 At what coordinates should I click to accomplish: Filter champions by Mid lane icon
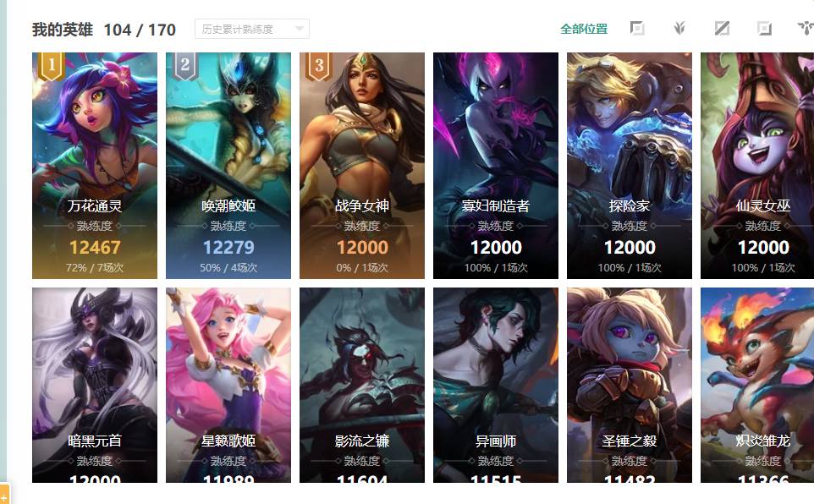722,29
